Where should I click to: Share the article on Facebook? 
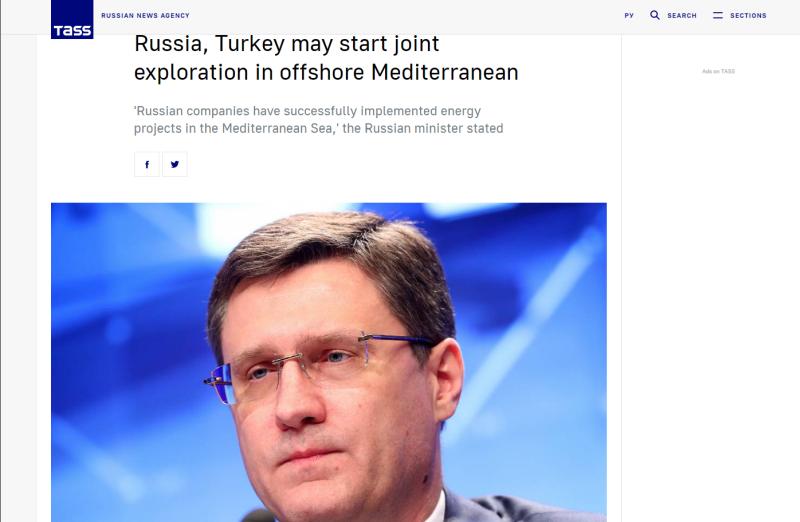147,164
